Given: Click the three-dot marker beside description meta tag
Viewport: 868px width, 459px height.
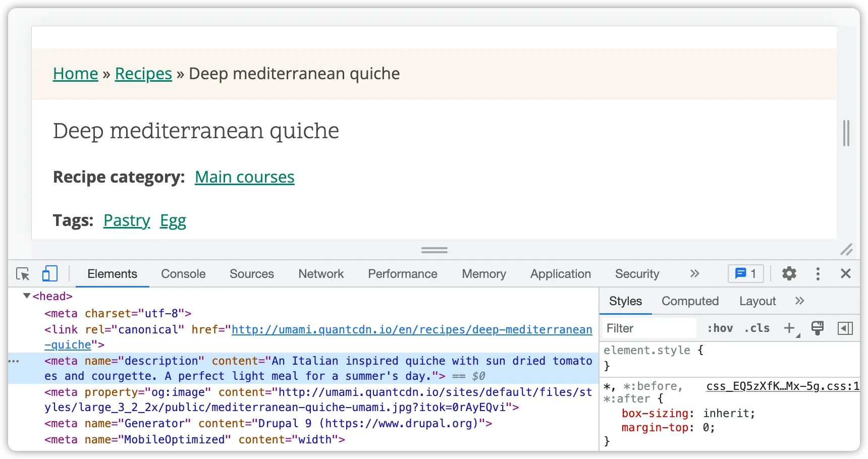Looking at the screenshot, I should tap(14, 361).
